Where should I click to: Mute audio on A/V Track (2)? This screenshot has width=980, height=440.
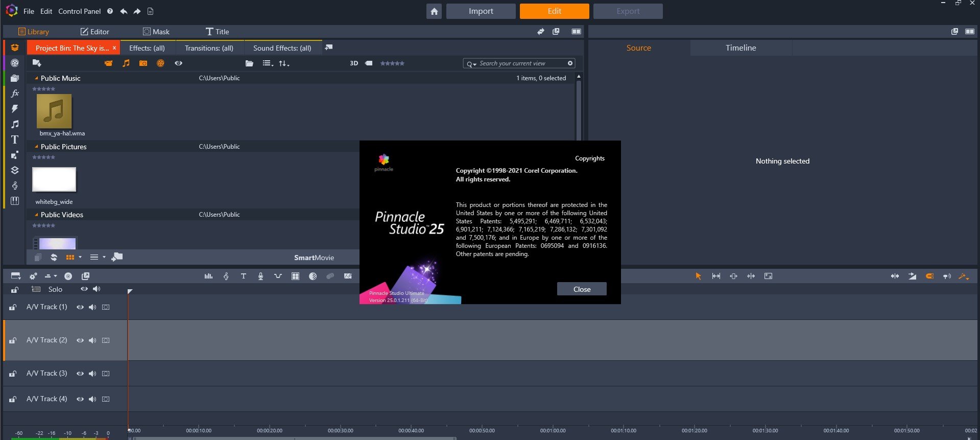click(92, 340)
